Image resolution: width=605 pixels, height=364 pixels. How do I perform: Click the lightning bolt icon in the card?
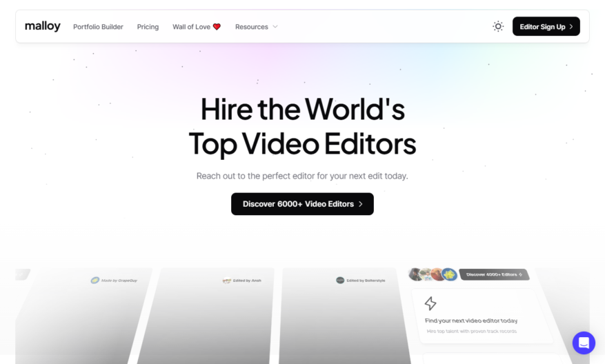[430, 303]
